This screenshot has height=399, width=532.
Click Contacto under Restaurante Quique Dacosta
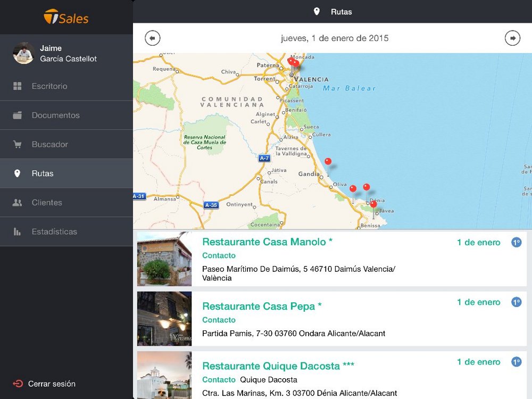[x=219, y=380]
